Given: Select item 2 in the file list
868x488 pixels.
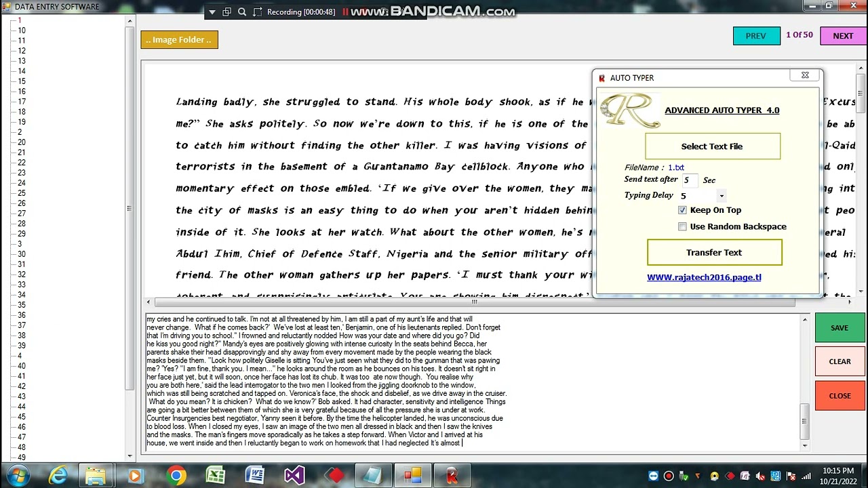Looking at the screenshot, I should tap(20, 132).
